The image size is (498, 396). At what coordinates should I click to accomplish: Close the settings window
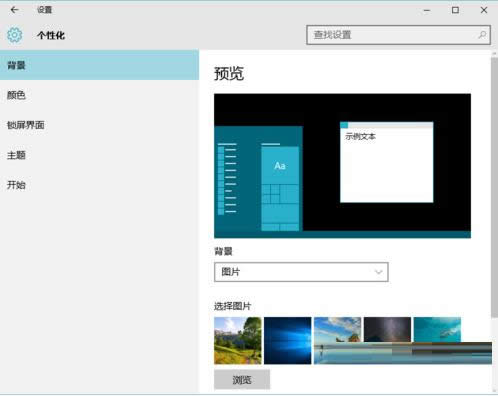[x=484, y=10]
